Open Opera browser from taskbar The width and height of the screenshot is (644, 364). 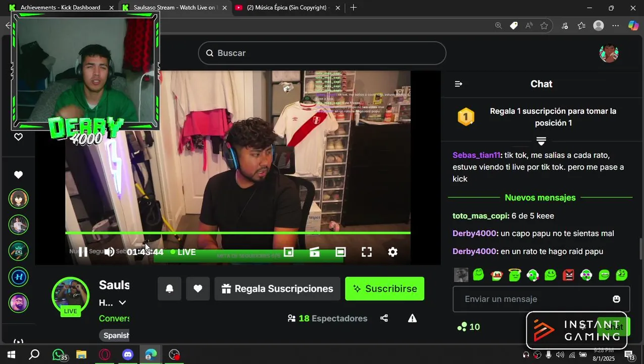[x=105, y=354]
